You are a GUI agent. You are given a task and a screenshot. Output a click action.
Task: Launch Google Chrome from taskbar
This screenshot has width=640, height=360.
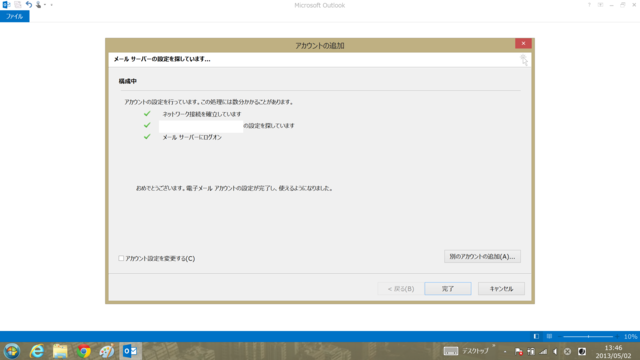84,351
